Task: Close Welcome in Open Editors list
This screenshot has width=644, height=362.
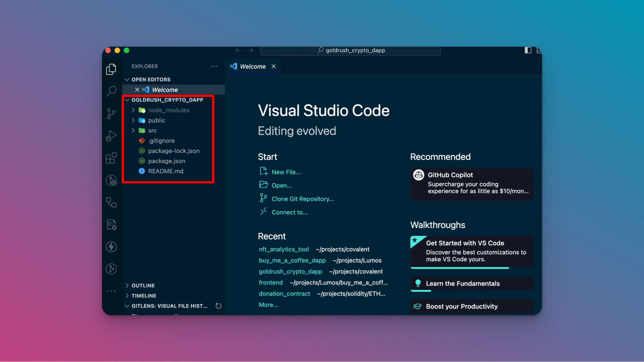Action: tap(137, 90)
